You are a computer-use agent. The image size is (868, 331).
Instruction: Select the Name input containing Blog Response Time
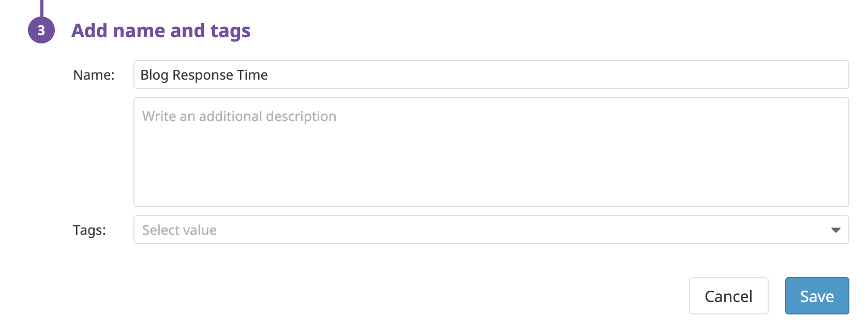coord(414,74)
